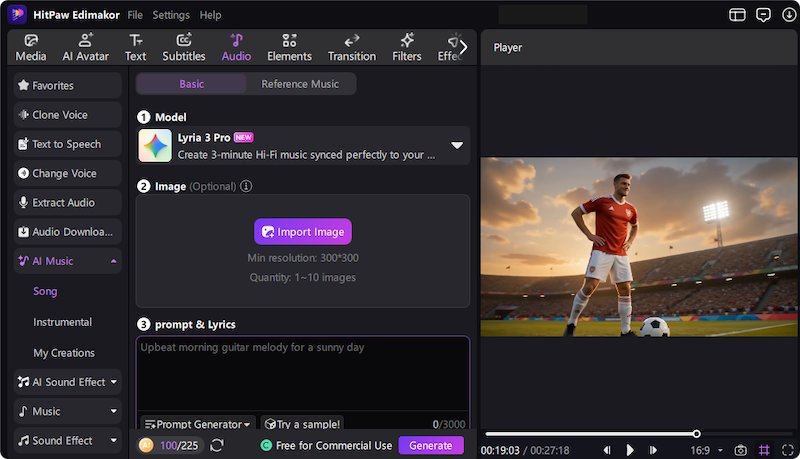Open Audio Download in the sidebar

[67, 232]
